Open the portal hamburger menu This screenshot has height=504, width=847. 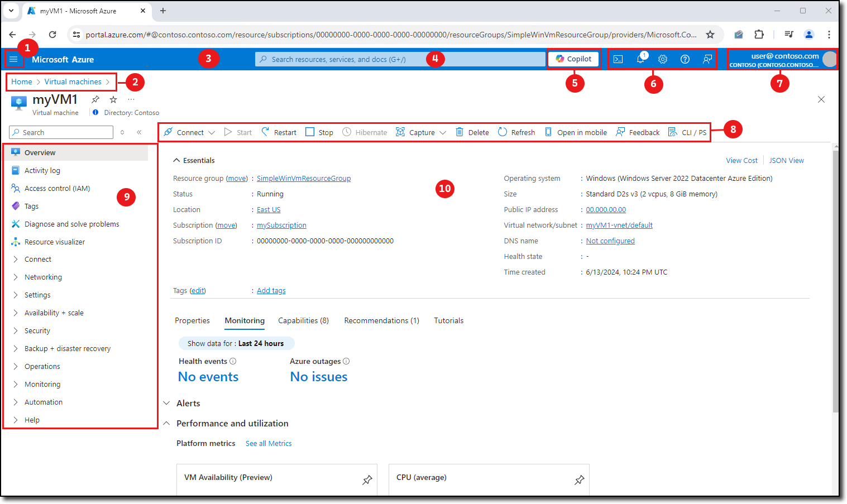pyautogui.click(x=14, y=59)
